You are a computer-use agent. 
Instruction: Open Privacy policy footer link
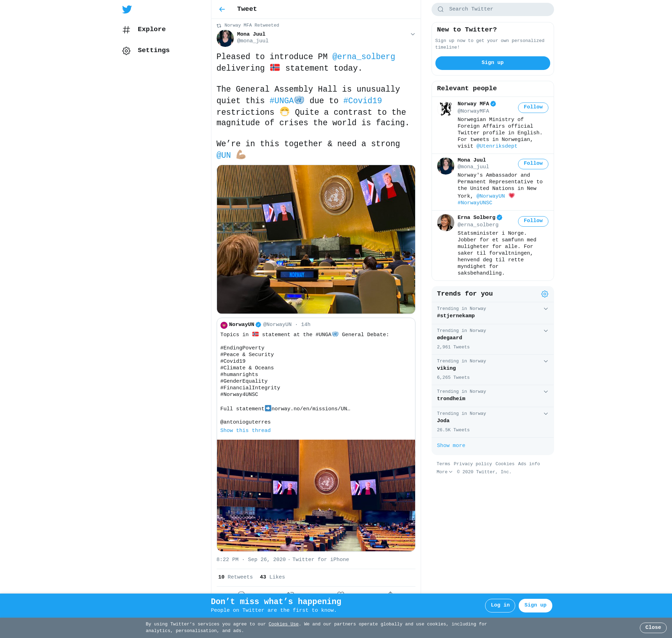472,464
